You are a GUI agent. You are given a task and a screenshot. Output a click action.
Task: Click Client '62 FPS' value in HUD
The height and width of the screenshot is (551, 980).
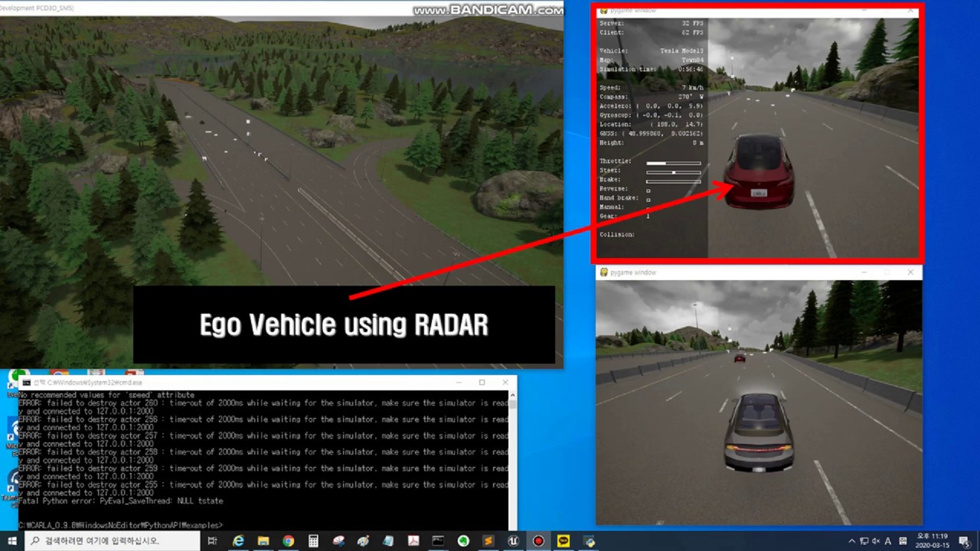692,33
